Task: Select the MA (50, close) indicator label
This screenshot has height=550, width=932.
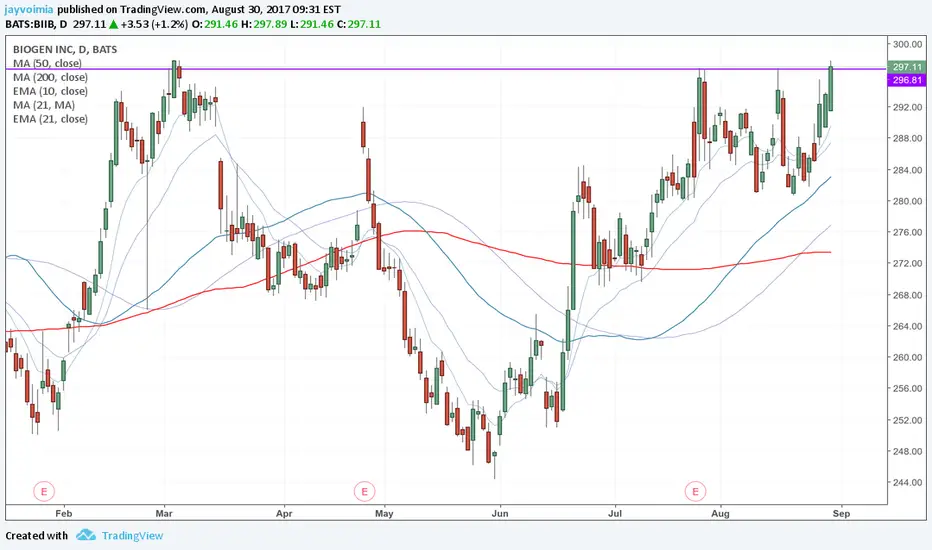Action: pos(47,63)
